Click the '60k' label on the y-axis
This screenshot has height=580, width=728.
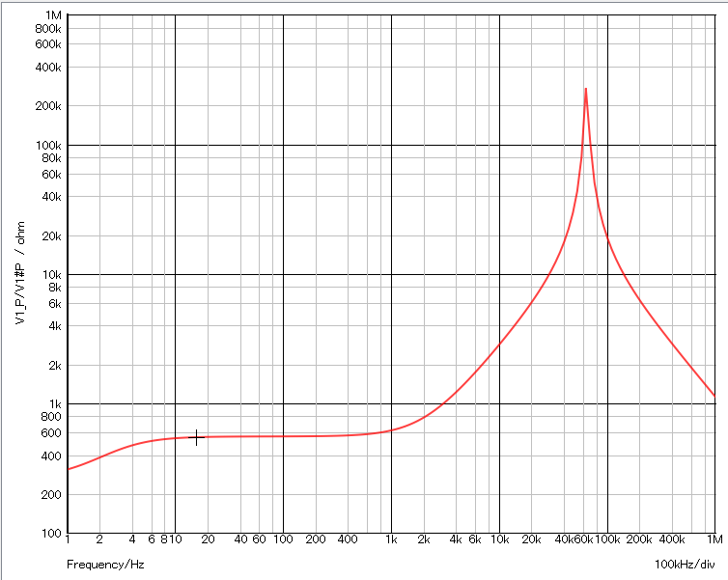[51, 175]
